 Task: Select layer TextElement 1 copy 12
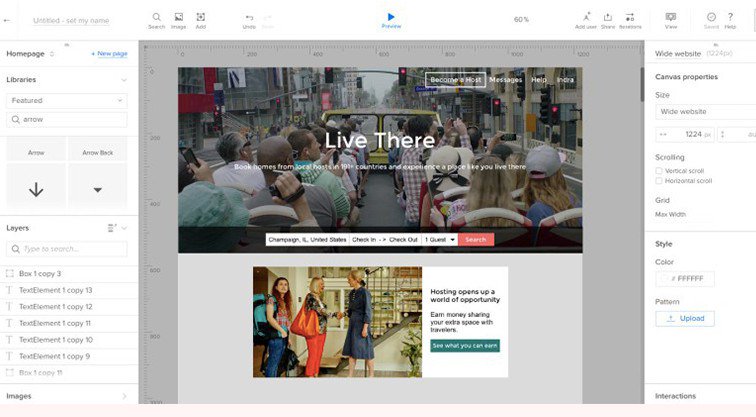69,307
